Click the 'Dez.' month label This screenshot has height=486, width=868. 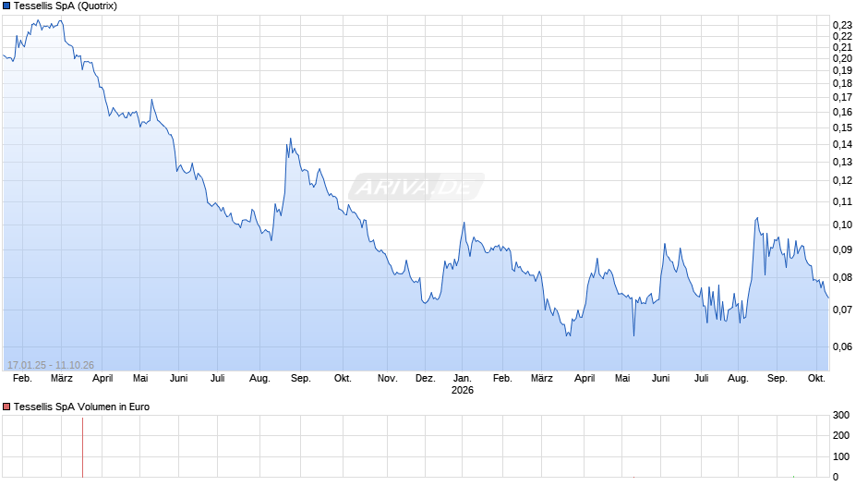click(425, 379)
